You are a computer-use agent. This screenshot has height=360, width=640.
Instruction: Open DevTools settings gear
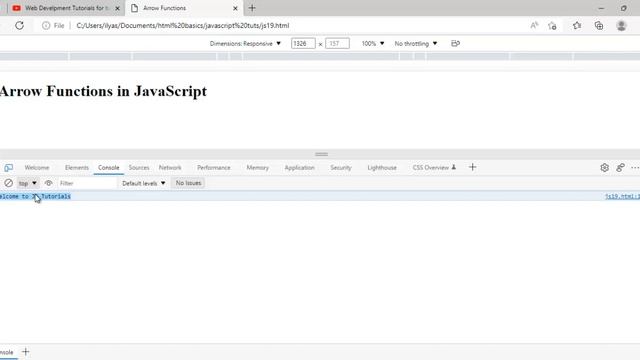coord(604,168)
